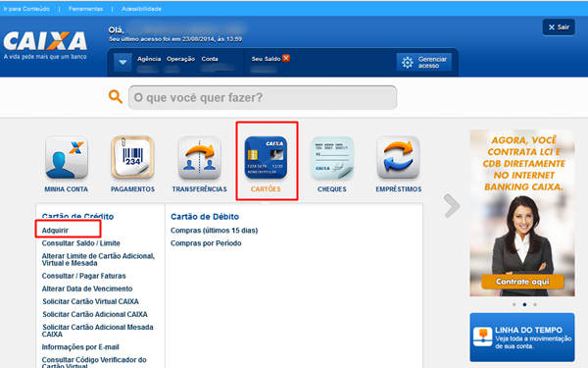Open Compras por Período link
The height and width of the screenshot is (368, 588).
tap(206, 243)
